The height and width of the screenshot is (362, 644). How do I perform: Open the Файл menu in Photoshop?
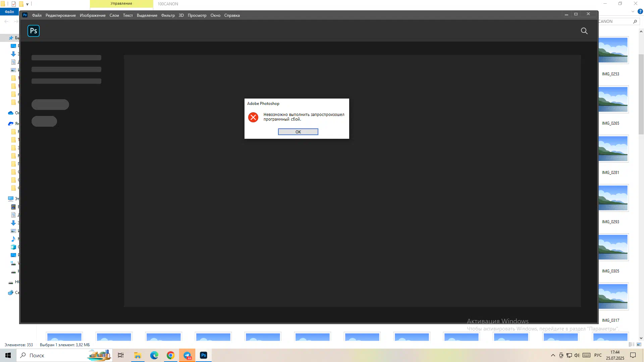37,15
